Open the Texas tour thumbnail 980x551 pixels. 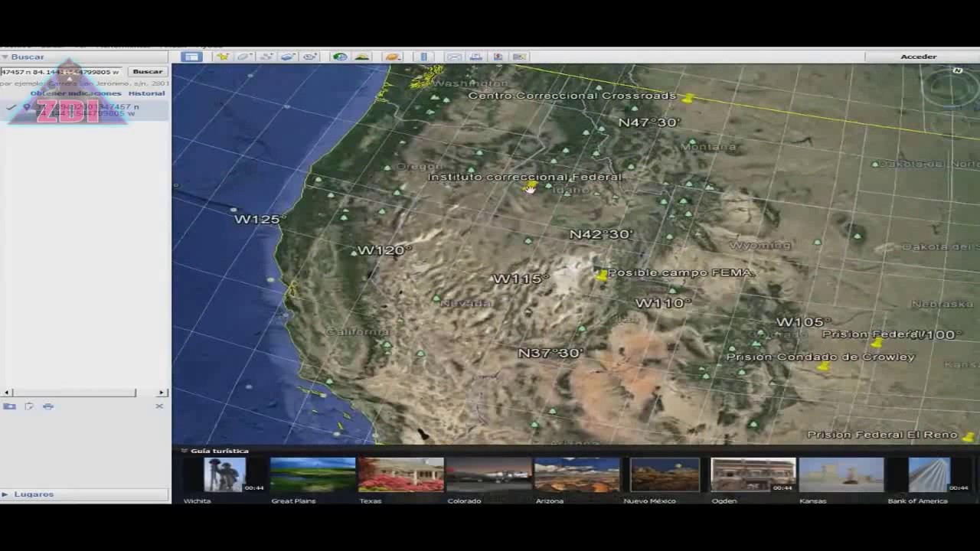click(401, 474)
